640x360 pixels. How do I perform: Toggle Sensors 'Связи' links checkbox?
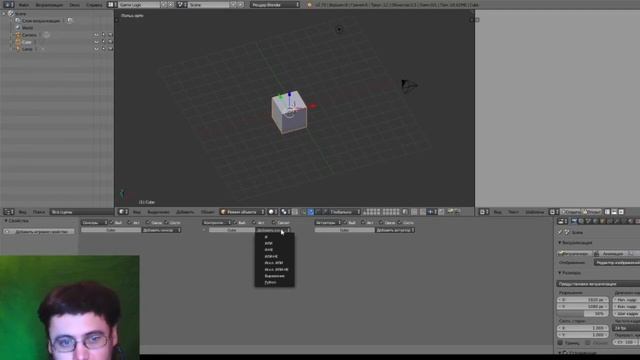pos(148,222)
